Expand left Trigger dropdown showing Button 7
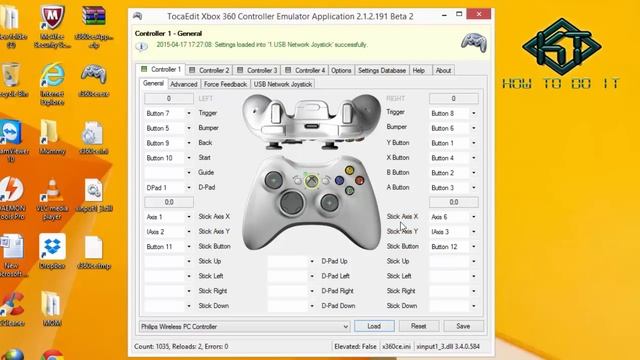 [x=189, y=113]
